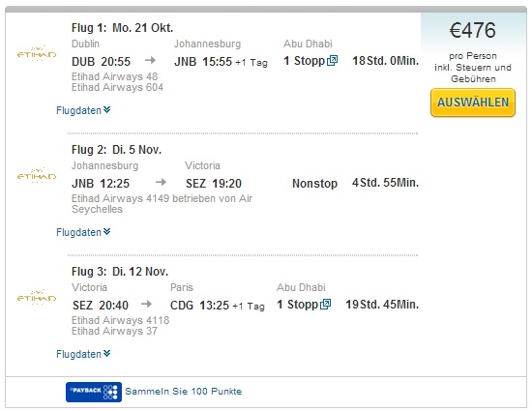The height and width of the screenshot is (411, 532).
Task: Click the Flug 2: Di. 5 Nov. heading
Action: pyautogui.click(x=116, y=150)
